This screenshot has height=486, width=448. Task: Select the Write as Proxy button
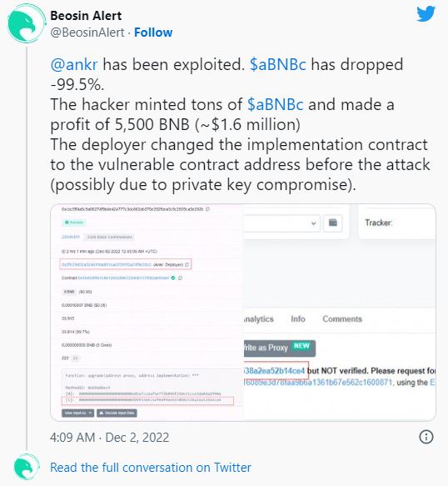tap(279, 348)
